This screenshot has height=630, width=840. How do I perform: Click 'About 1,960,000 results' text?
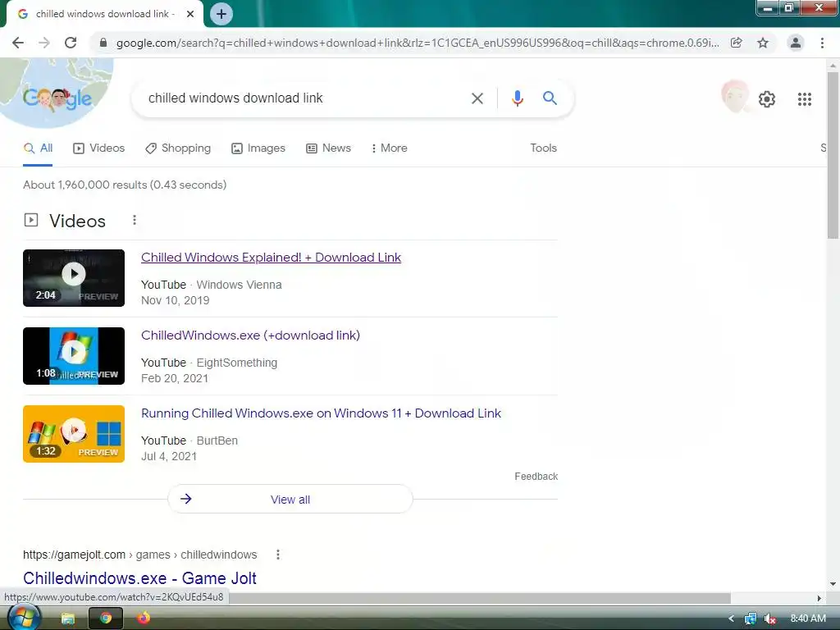pos(84,185)
